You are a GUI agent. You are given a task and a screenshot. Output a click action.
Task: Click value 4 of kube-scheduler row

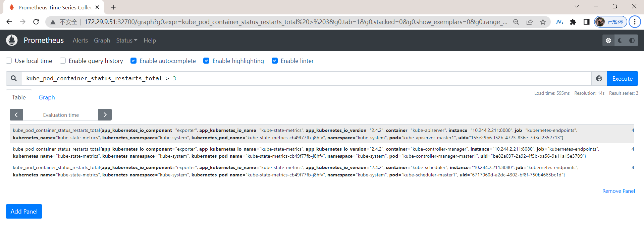(633, 167)
